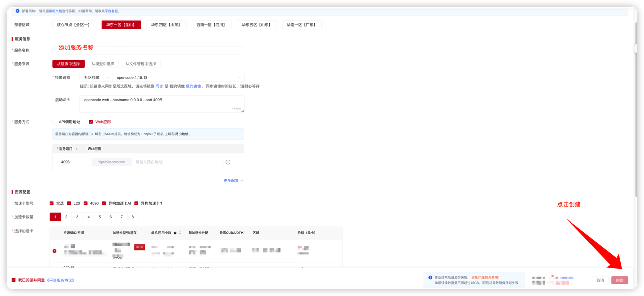Click the plus icon beside the route address field
644x296 pixels.
tap(228, 162)
